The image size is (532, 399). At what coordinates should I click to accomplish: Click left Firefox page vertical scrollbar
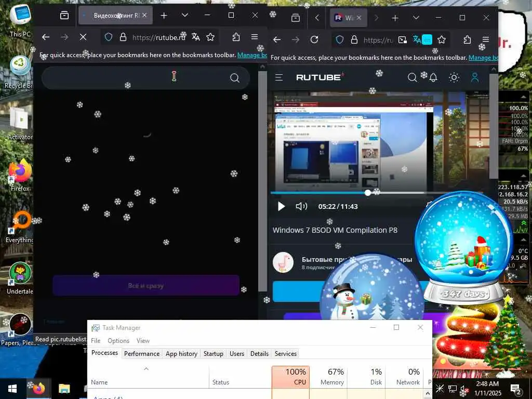point(262,181)
